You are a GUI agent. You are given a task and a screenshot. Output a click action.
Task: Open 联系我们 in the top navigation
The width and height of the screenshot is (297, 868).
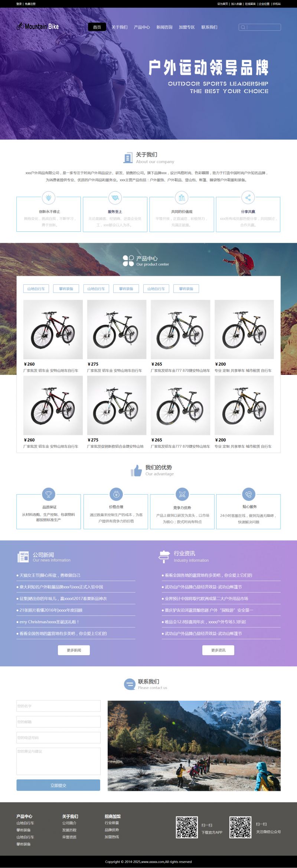pos(209,27)
